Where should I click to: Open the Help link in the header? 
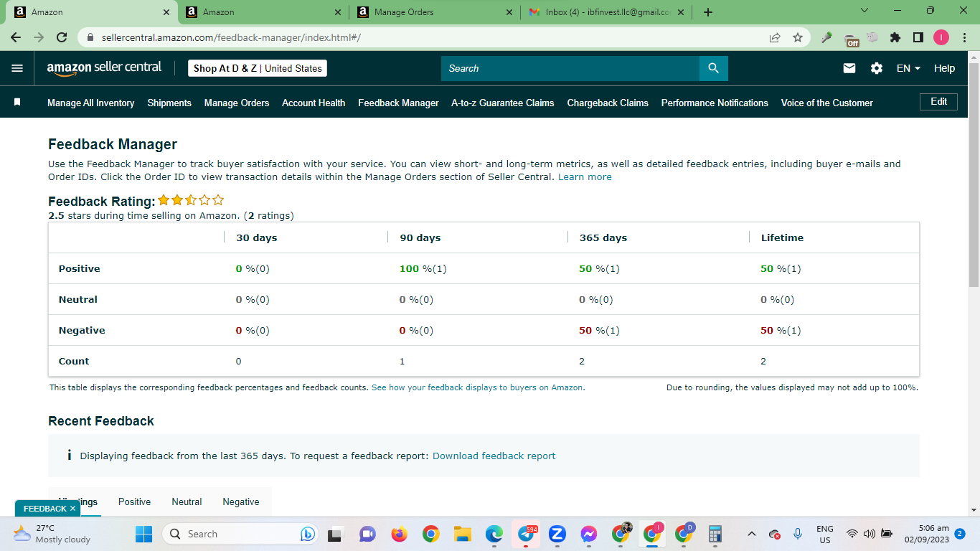(944, 68)
